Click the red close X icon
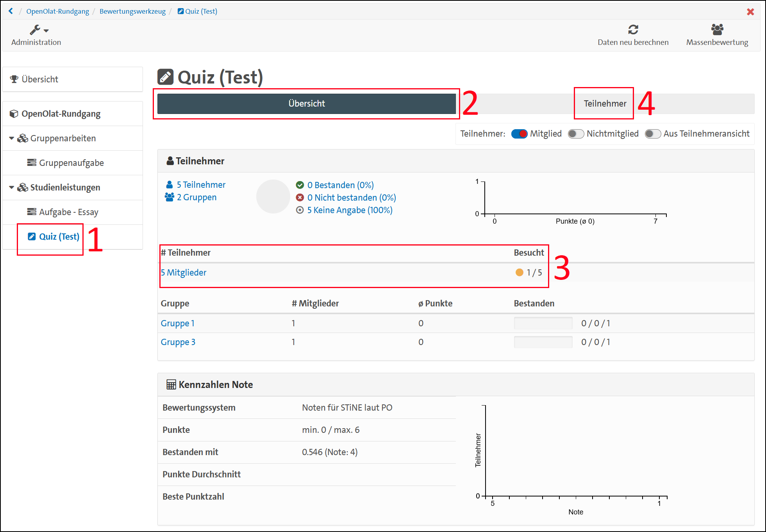Screen dimensions: 766x532 (x=750, y=12)
